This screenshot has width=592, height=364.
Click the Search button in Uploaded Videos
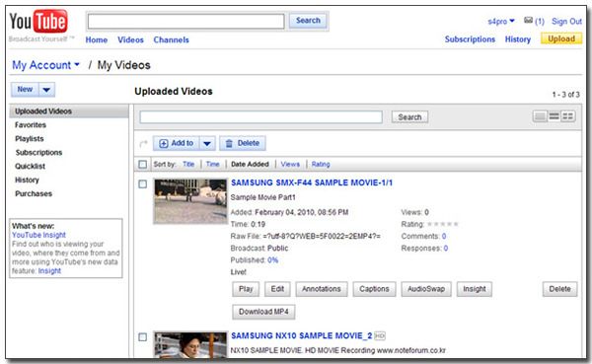409,117
